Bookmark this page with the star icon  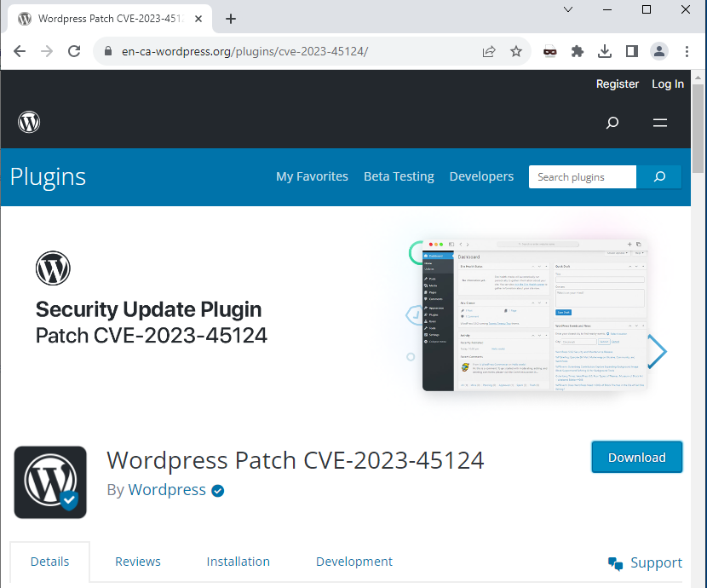[516, 51]
